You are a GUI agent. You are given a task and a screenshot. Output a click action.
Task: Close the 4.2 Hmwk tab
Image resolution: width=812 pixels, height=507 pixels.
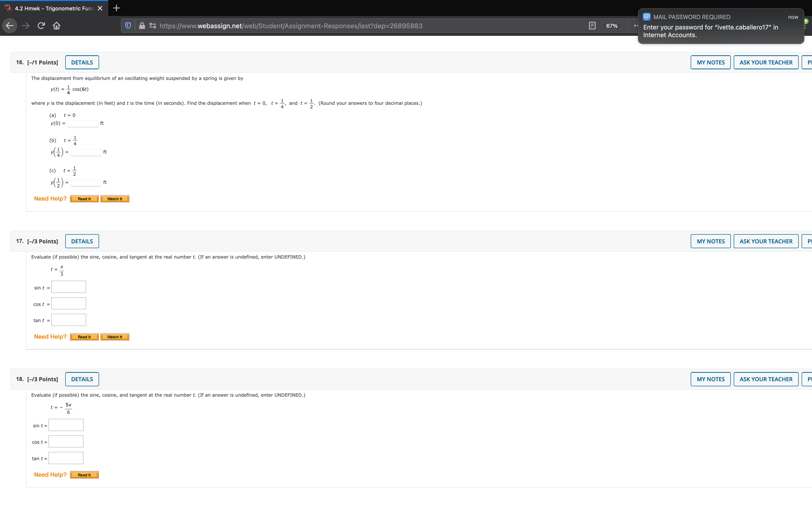pos(100,8)
